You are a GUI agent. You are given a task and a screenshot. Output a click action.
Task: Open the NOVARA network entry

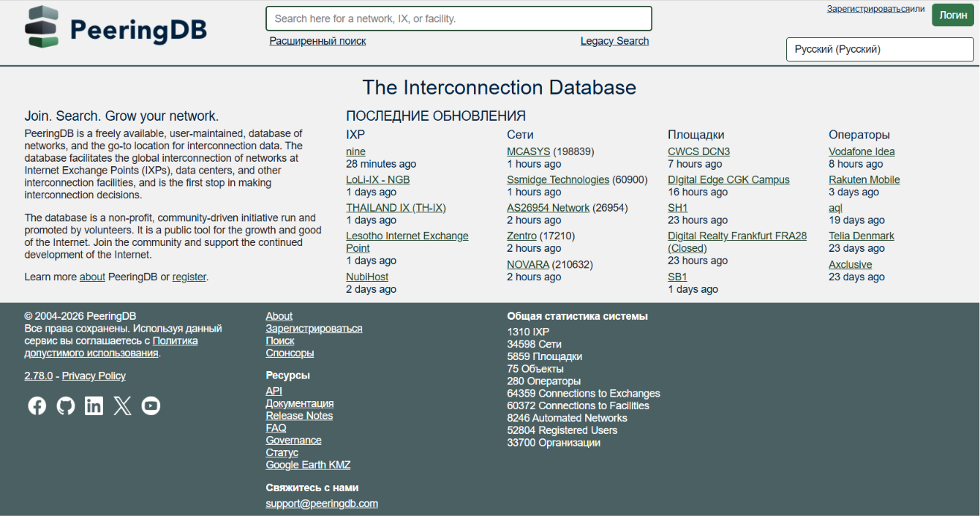(x=527, y=264)
